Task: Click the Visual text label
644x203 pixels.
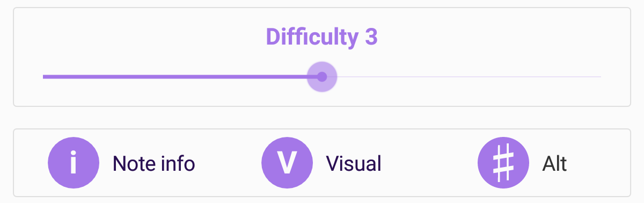Action: 354,163
